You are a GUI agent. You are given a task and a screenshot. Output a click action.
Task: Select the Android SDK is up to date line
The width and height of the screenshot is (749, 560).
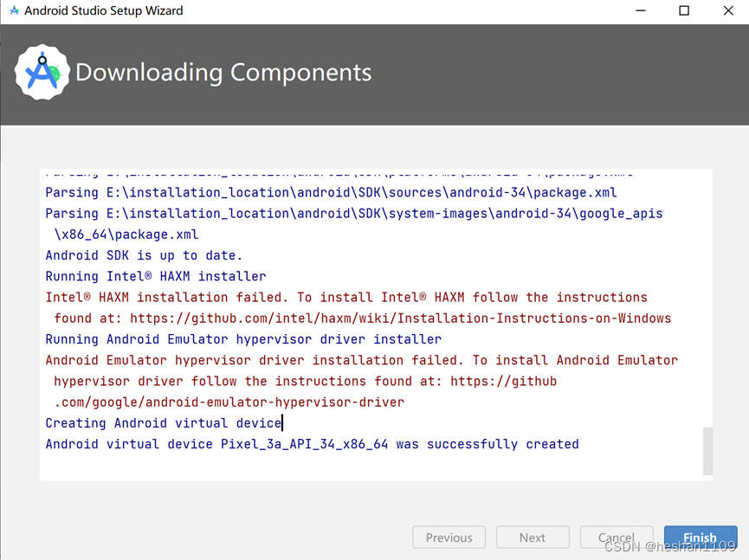point(144,254)
